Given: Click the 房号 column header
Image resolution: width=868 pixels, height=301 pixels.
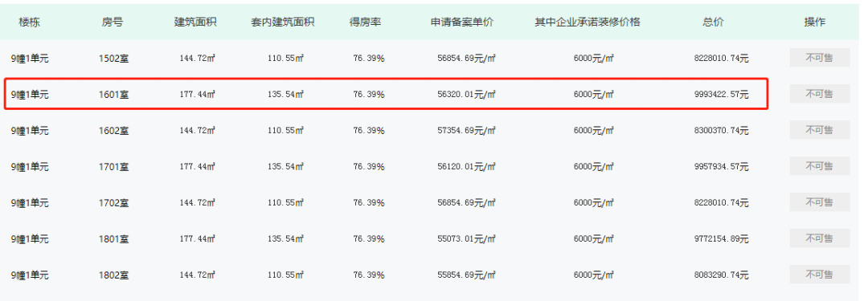Looking at the screenshot, I should click(113, 22).
